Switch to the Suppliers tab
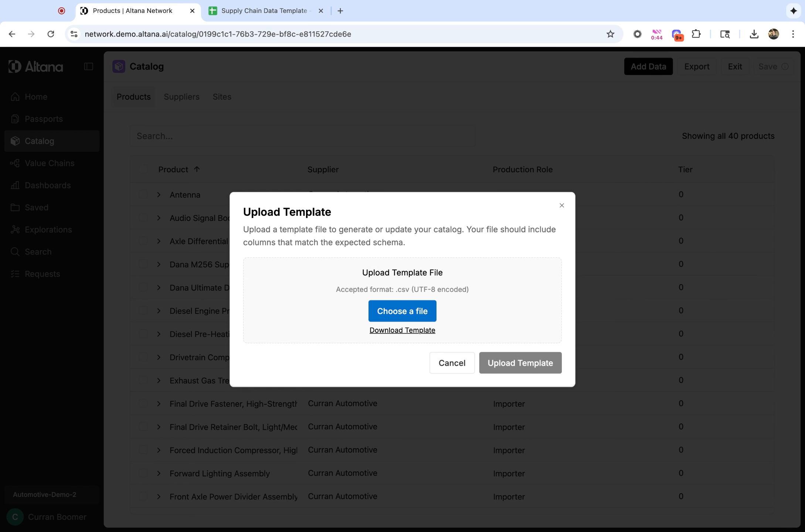Screen dimensions: 805x532 coord(181,97)
